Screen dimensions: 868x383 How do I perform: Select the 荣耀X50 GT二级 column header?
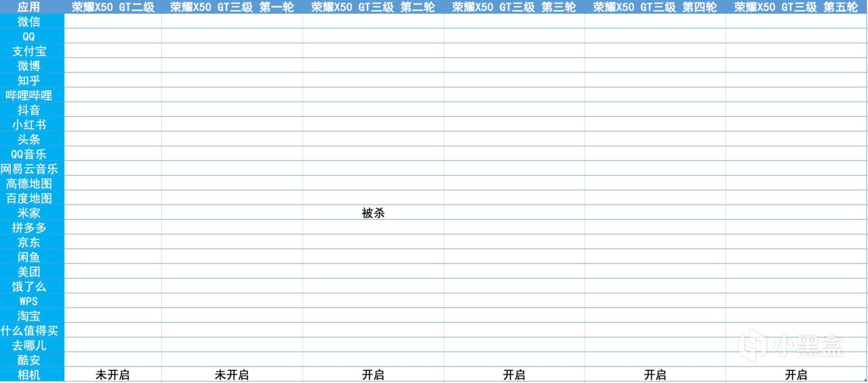[113, 7]
